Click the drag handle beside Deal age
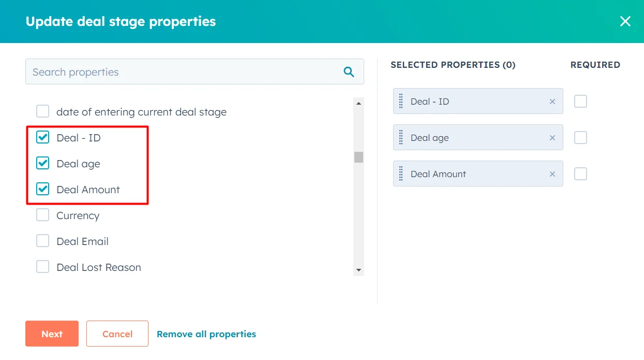 point(401,137)
